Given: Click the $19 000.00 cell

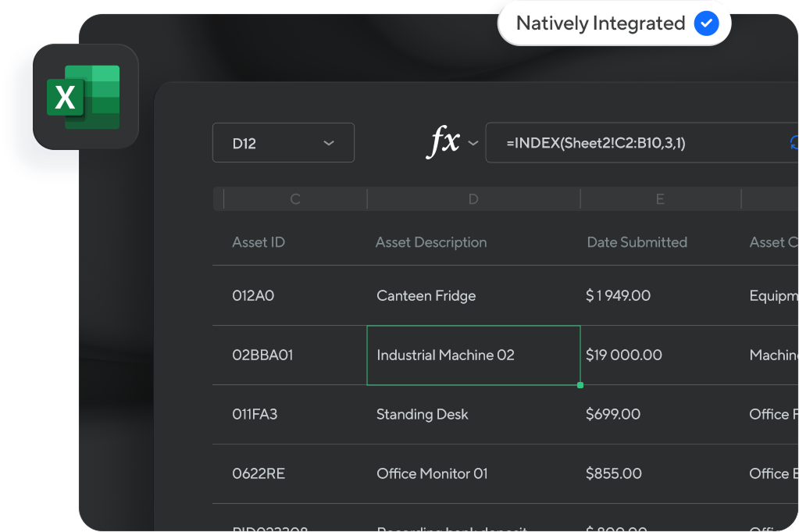Looking at the screenshot, I should point(624,355).
